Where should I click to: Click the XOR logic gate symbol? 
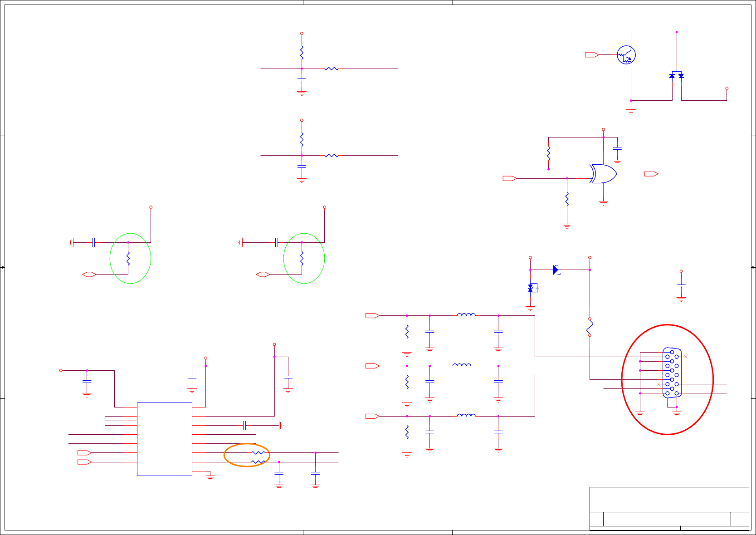[x=603, y=174]
